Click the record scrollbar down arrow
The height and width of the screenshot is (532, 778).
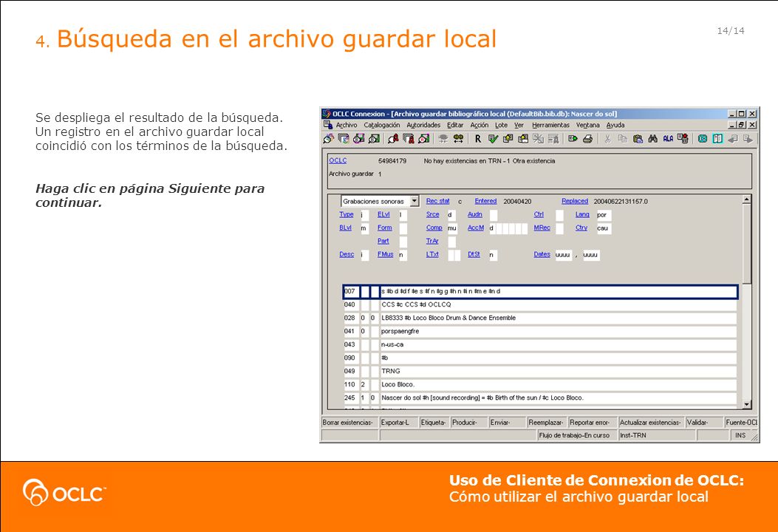tap(746, 404)
